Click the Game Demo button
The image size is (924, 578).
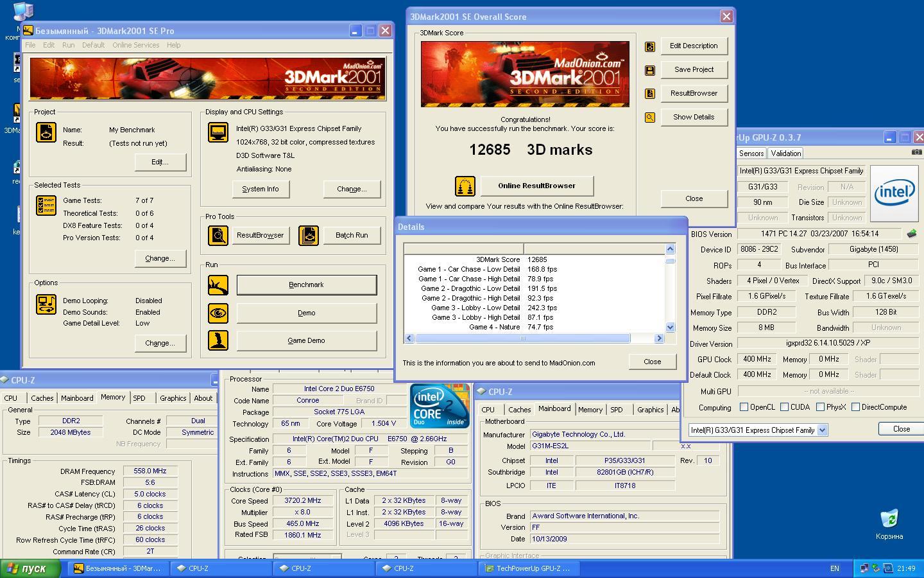tap(306, 341)
